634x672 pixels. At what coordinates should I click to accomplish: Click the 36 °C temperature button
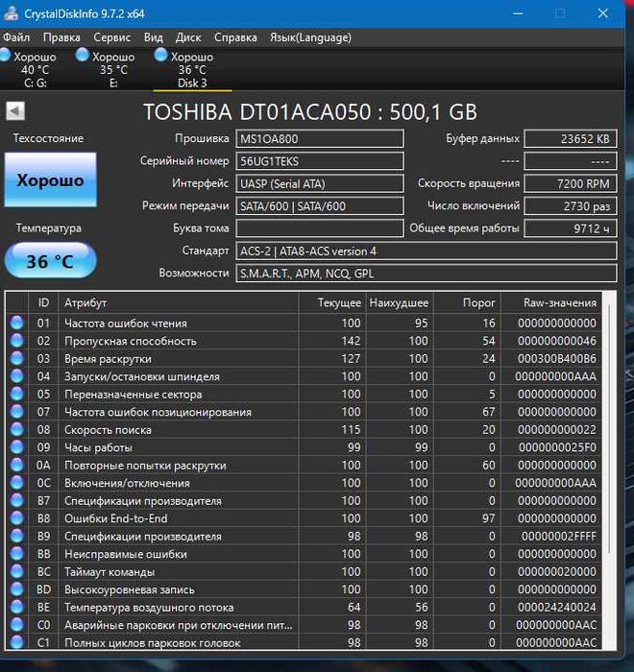click(51, 261)
